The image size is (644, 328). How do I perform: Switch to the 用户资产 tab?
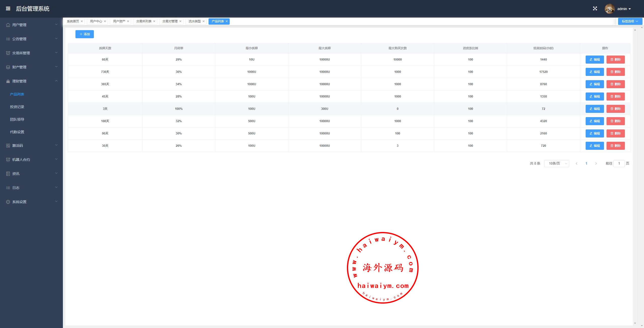119,21
